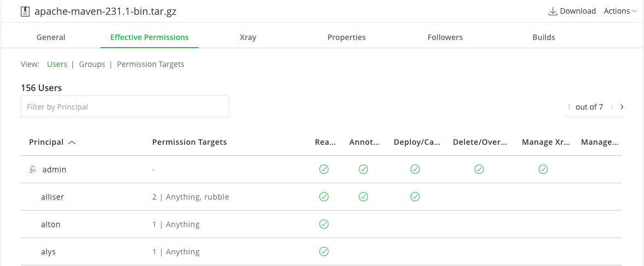Open the alliser principal link
Image resolution: width=644 pixels, height=266 pixels.
tap(53, 197)
